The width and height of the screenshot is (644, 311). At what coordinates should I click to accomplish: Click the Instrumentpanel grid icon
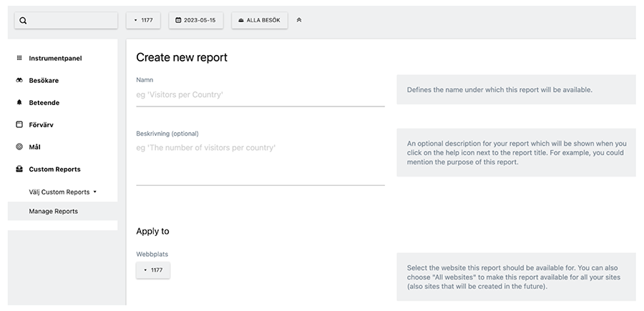[x=19, y=58]
